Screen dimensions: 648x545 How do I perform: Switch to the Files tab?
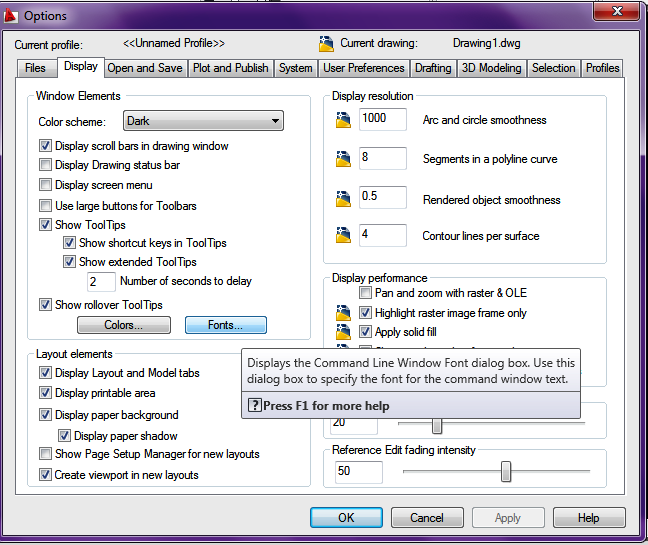tap(36, 68)
